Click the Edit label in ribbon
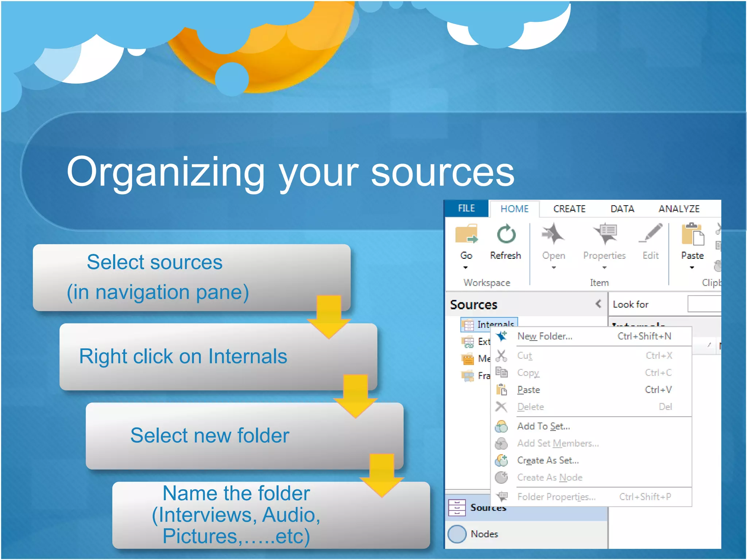This screenshot has width=747, height=560. [651, 256]
